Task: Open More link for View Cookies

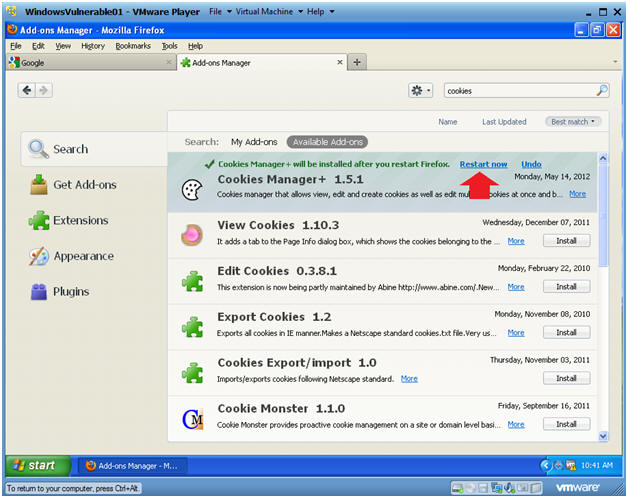Action: pos(516,241)
